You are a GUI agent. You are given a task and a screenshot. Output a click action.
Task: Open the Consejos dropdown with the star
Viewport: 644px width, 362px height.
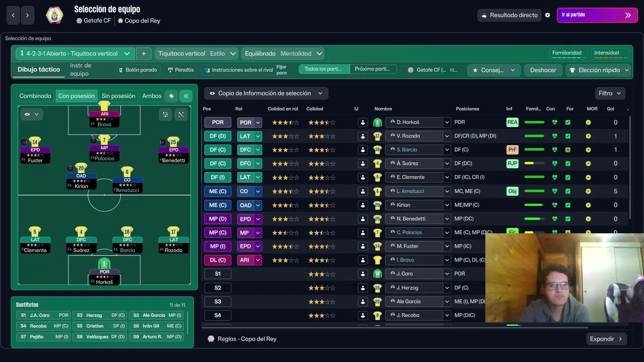[x=494, y=70]
